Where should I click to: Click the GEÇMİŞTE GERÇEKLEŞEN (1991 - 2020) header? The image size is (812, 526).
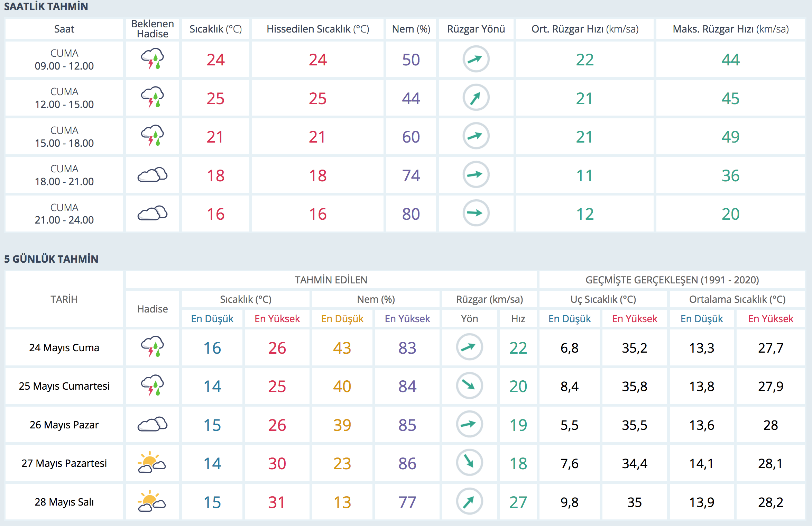point(672,280)
